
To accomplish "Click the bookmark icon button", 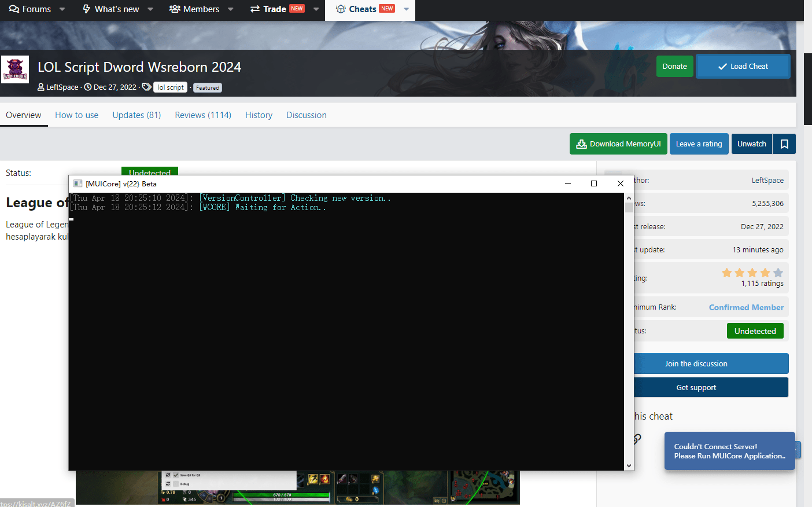I will coord(784,144).
